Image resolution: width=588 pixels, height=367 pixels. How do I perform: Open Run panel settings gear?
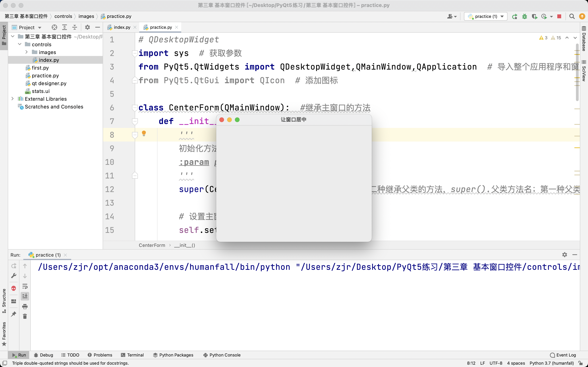[x=564, y=255]
